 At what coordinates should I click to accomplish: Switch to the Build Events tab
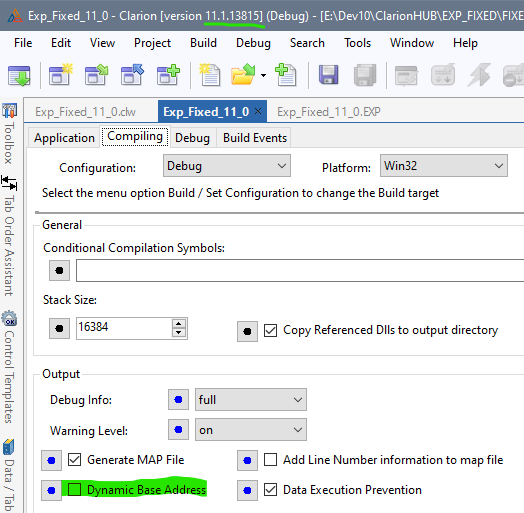(255, 138)
